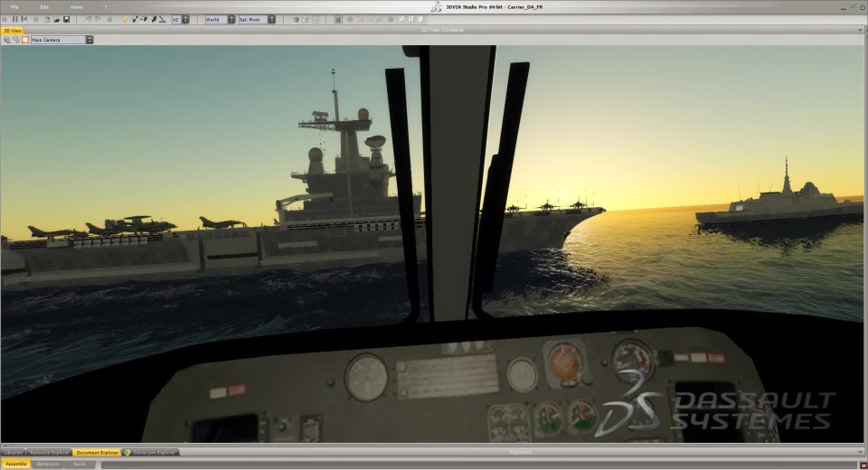Open the Sel. Pivot dropdown
868x470 pixels.
(272, 19)
